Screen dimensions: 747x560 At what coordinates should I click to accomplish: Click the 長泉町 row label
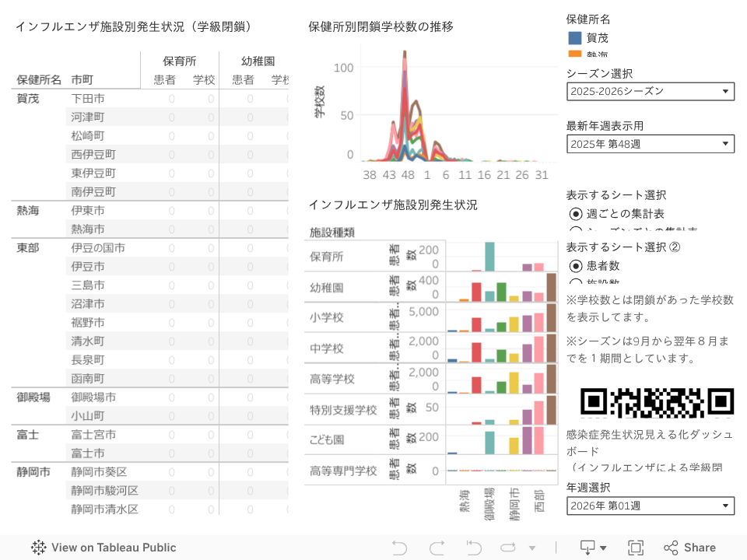[x=88, y=360]
